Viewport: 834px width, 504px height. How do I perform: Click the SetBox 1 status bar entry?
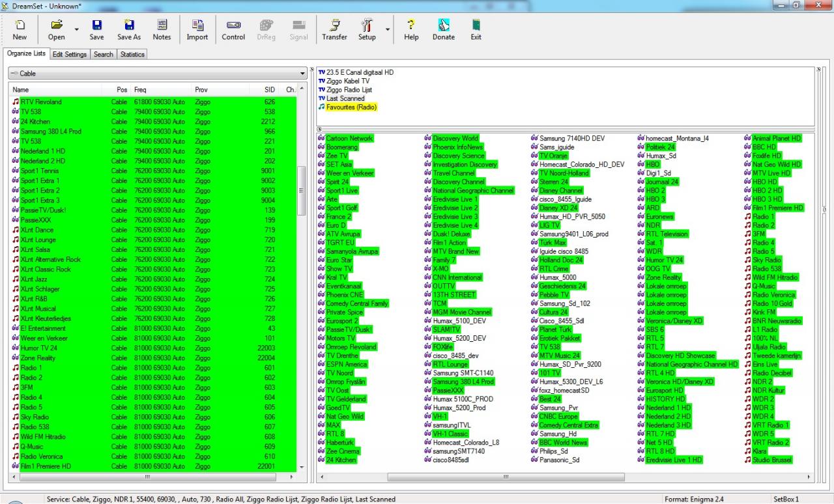786,499
